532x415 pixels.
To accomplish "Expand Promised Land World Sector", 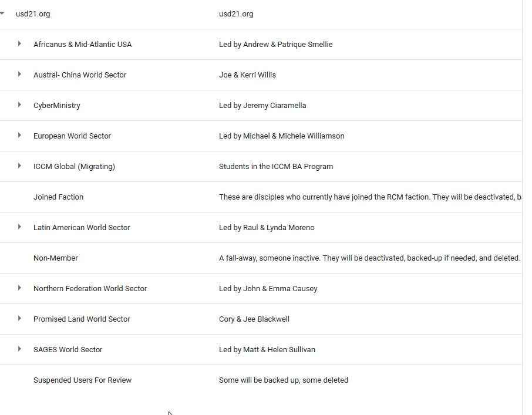I will [x=19, y=318].
